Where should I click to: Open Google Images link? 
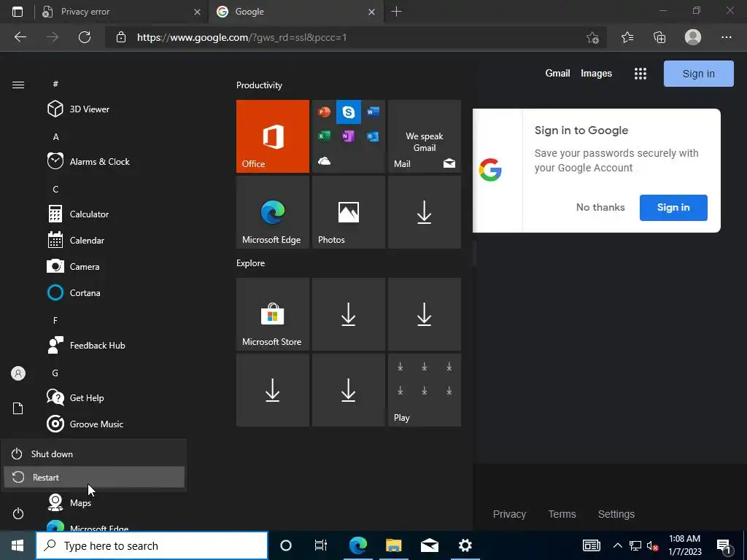tap(596, 74)
